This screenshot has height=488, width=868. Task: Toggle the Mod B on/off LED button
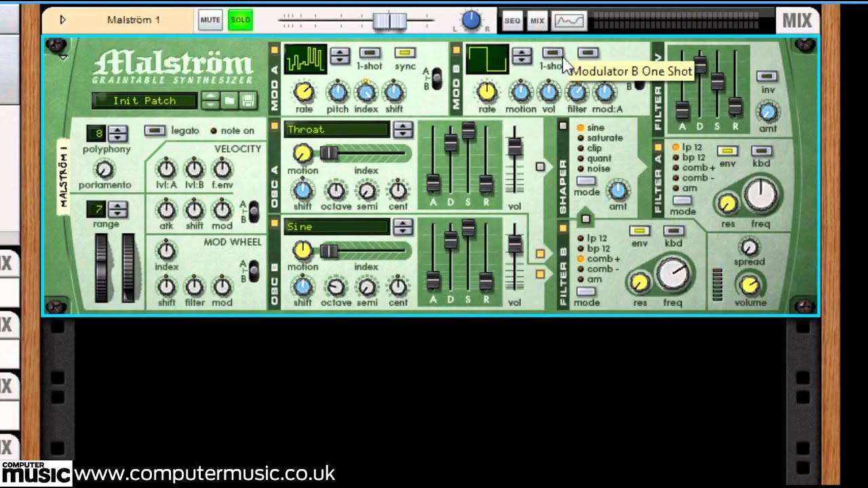(457, 49)
